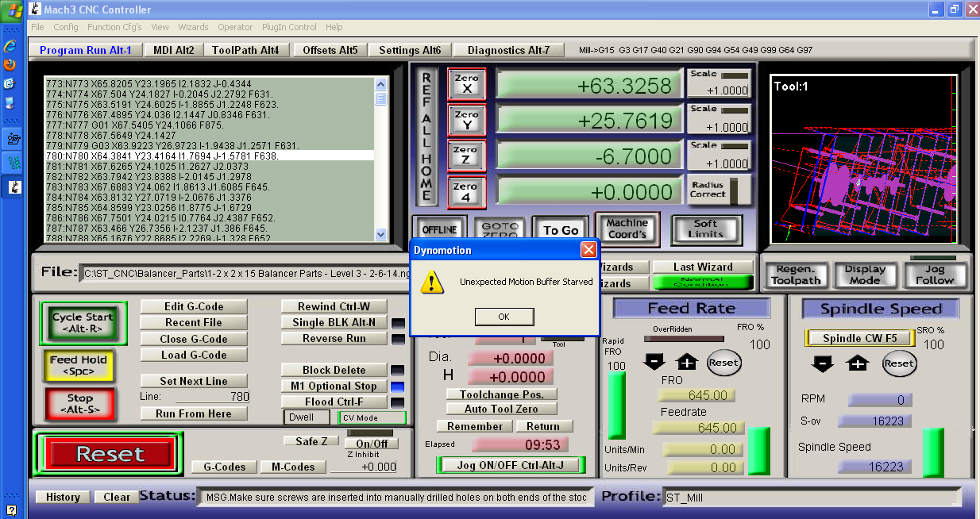Screen dimensions: 980x519
Task: Open the PlugIn Control menu
Action: click(x=290, y=27)
